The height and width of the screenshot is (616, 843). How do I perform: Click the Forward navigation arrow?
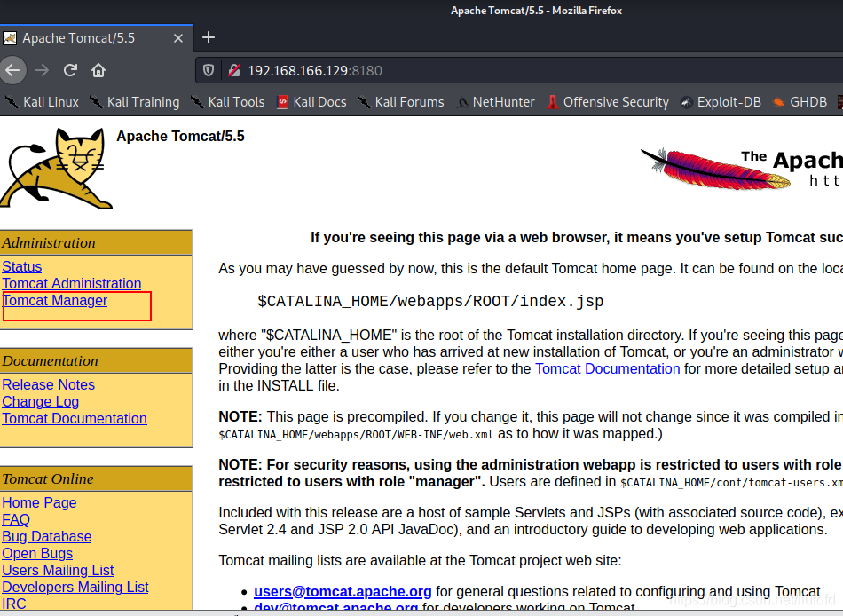(x=42, y=70)
